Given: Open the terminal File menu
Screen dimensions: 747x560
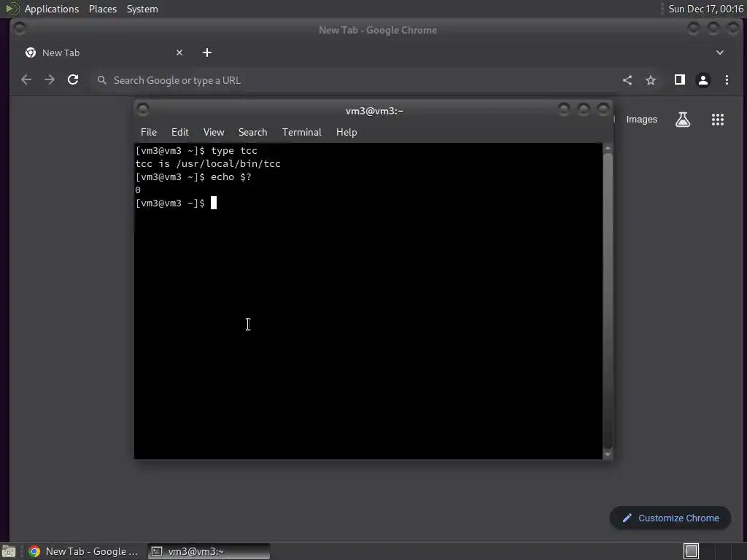Looking at the screenshot, I should point(149,133).
